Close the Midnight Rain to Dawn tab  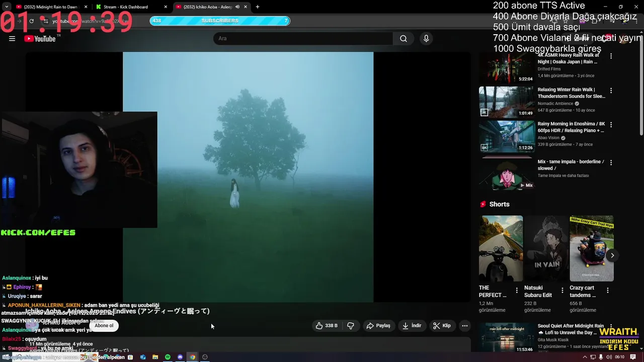[86, 7]
